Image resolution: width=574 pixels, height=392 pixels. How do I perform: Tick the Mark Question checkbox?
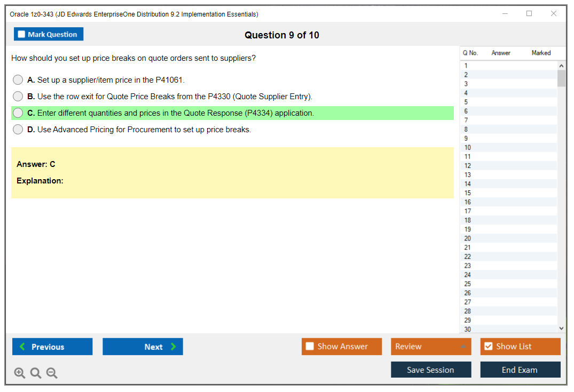coord(22,34)
